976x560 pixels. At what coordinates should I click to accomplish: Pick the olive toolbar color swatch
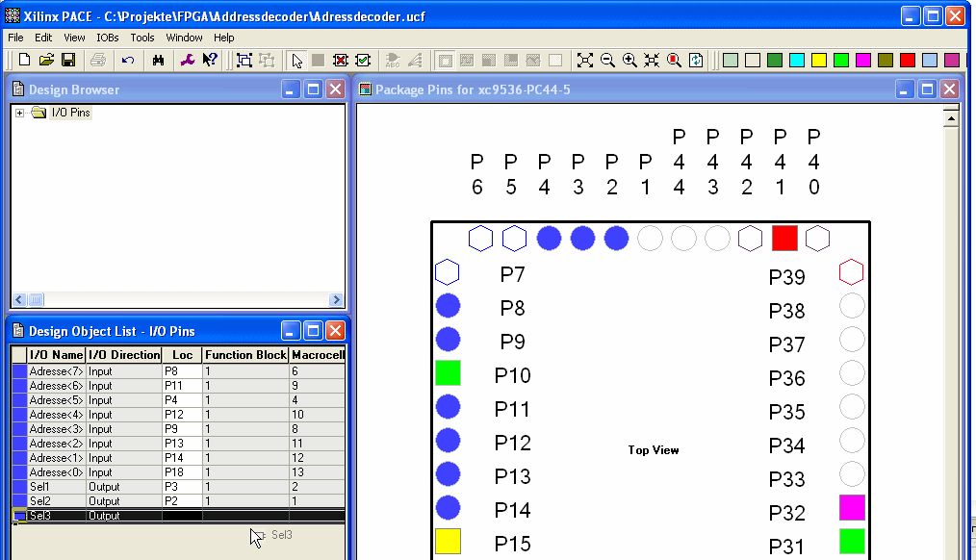point(886,60)
